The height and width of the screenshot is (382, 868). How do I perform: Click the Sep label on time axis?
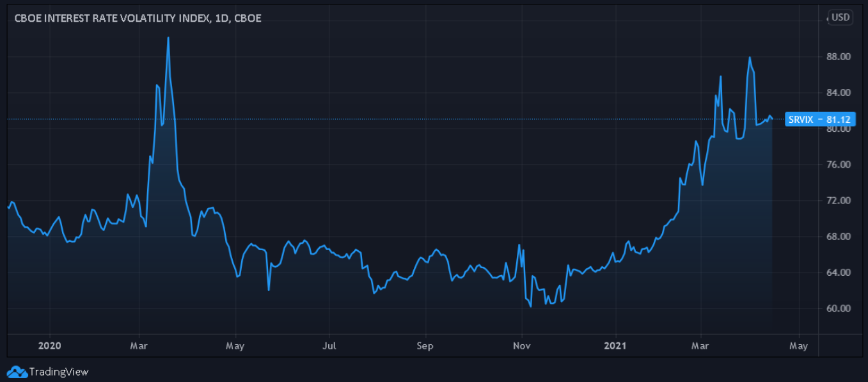[425, 346]
